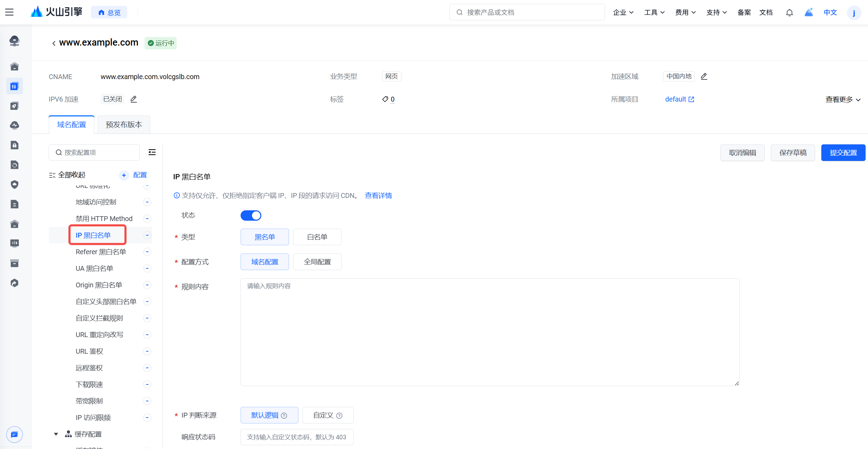The height and width of the screenshot is (449, 868).
Task: Remove 地域访问控制 with minus icon
Action: coord(147,202)
